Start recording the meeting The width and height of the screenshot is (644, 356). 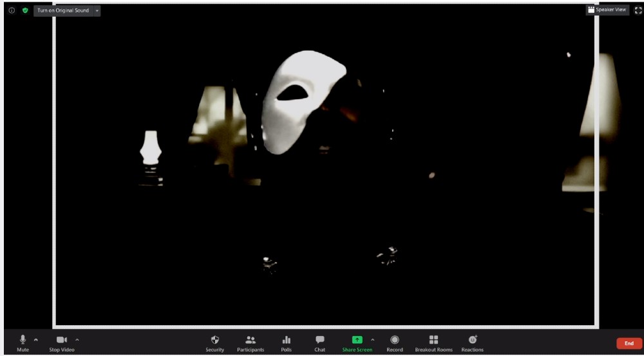pyautogui.click(x=395, y=344)
